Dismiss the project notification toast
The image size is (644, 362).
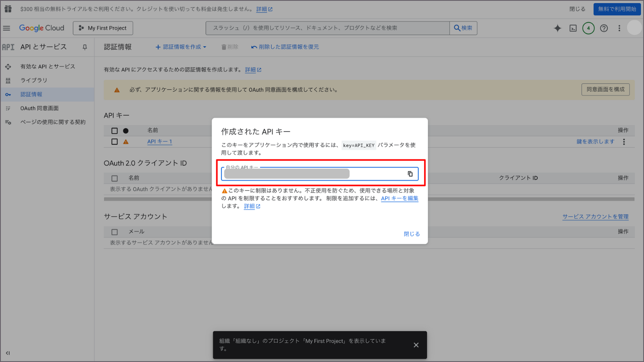pyautogui.click(x=416, y=345)
